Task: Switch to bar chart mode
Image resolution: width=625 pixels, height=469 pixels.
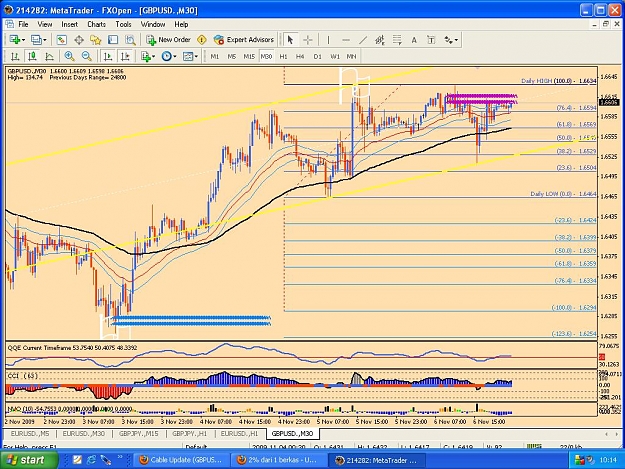Action: [15, 57]
